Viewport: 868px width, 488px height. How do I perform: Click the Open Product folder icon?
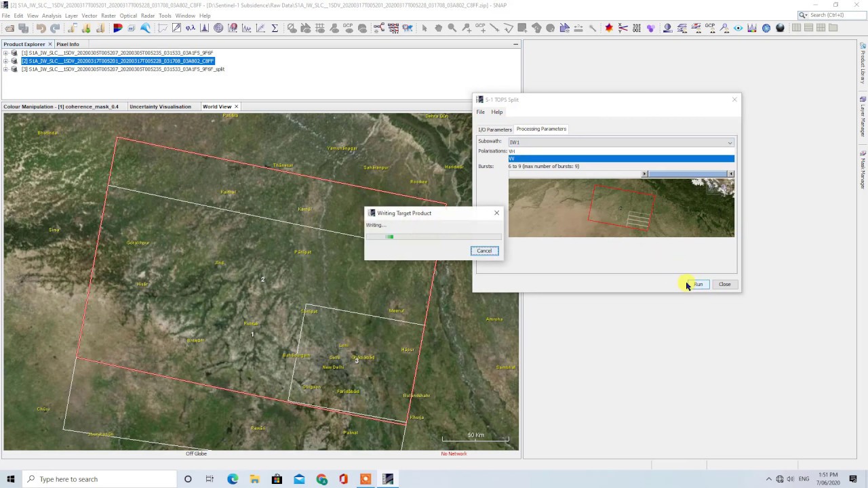coord(9,28)
